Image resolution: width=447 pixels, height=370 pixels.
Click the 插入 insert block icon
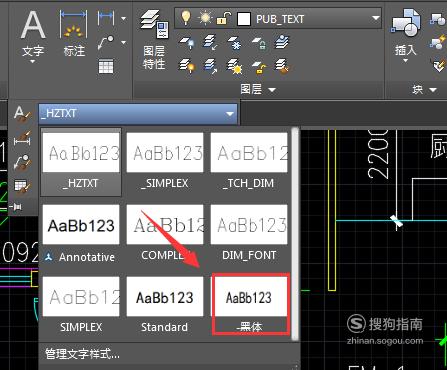pos(405,36)
